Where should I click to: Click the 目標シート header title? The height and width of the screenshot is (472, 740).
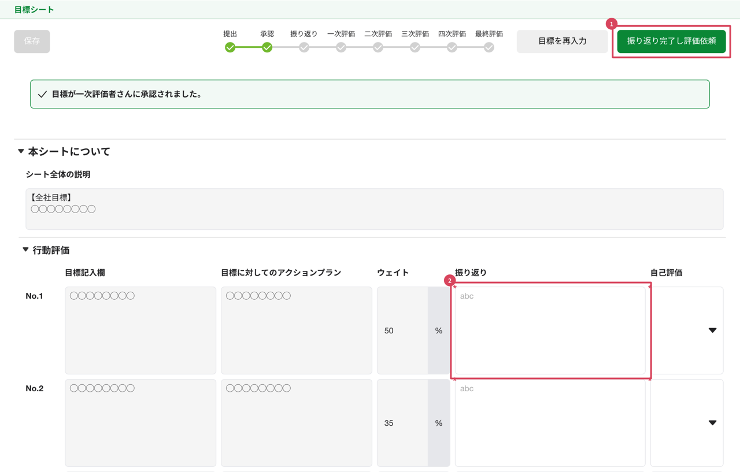coord(34,9)
